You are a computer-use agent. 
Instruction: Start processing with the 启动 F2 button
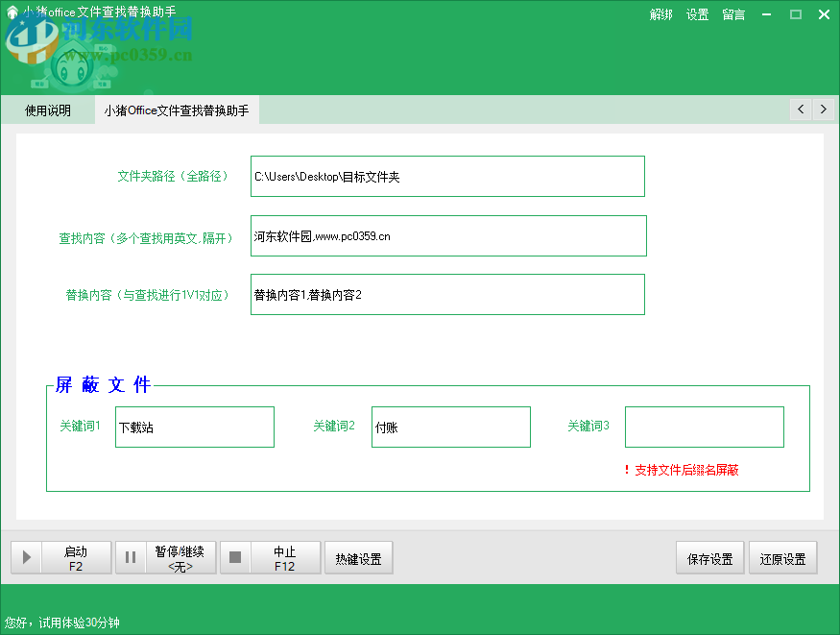[x=76, y=557]
